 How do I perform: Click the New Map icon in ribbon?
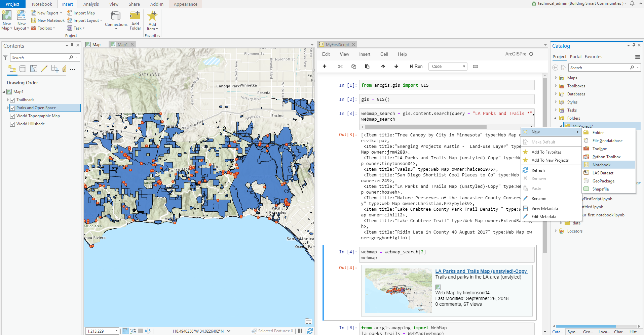point(7,15)
